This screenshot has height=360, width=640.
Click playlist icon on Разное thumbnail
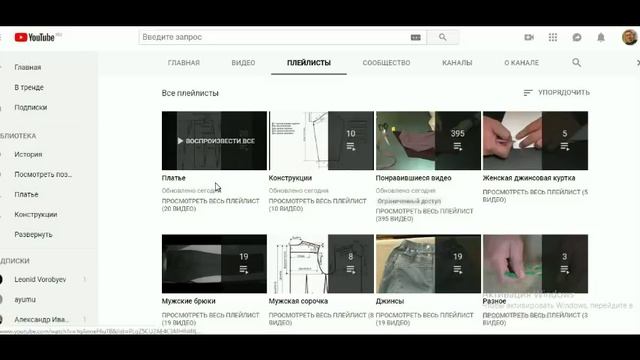(x=564, y=270)
